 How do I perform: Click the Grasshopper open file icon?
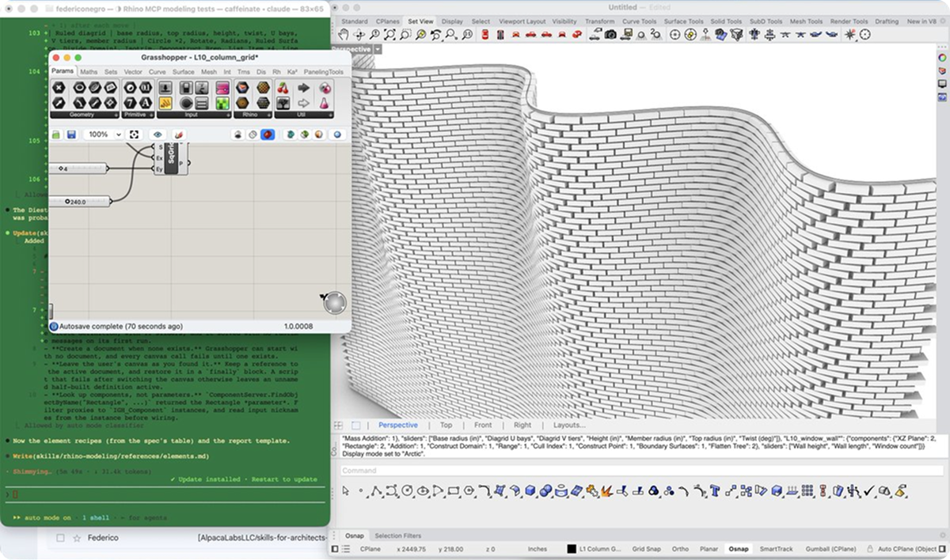57,134
